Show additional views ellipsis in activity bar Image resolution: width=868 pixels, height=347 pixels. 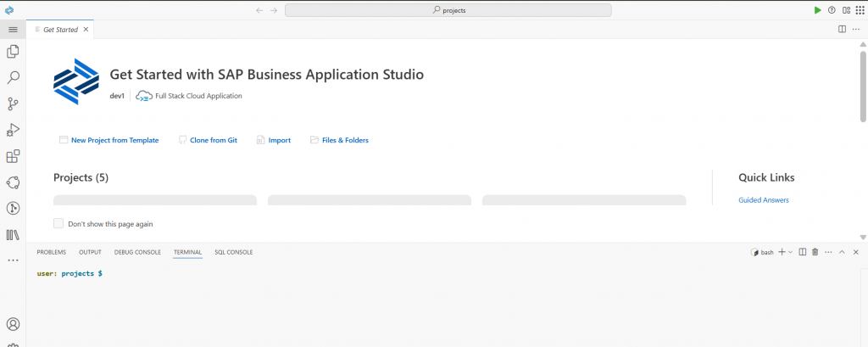coord(13,260)
